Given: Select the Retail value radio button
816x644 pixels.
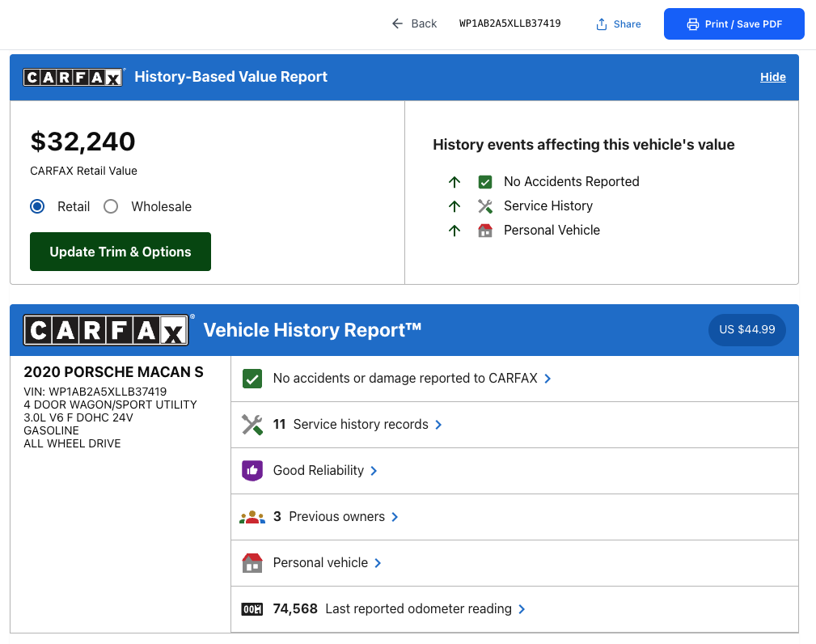Looking at the screenshot, I should (37, 206).
